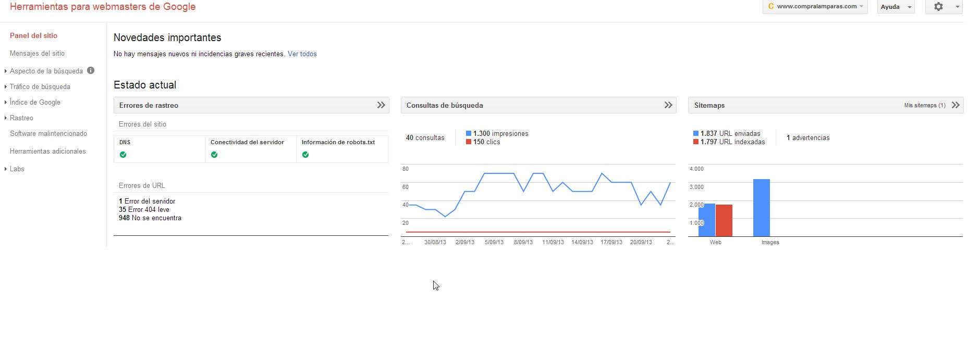This screenshot has width=980, height=341.
Task: Open Consultas de búsqueda double-arrow icon
Action: pos(668,105)
